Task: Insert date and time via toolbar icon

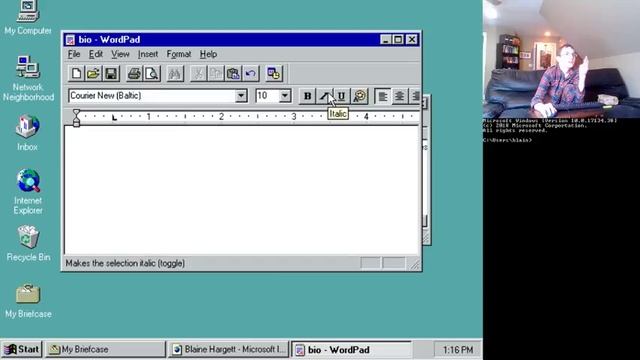Action: pyautogui.click(x=274, y=74)
